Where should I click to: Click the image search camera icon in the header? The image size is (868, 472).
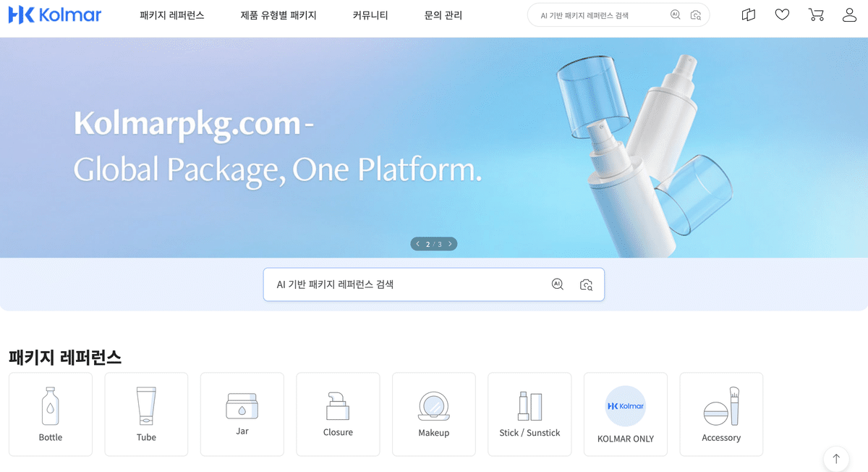tap(696, 14)
